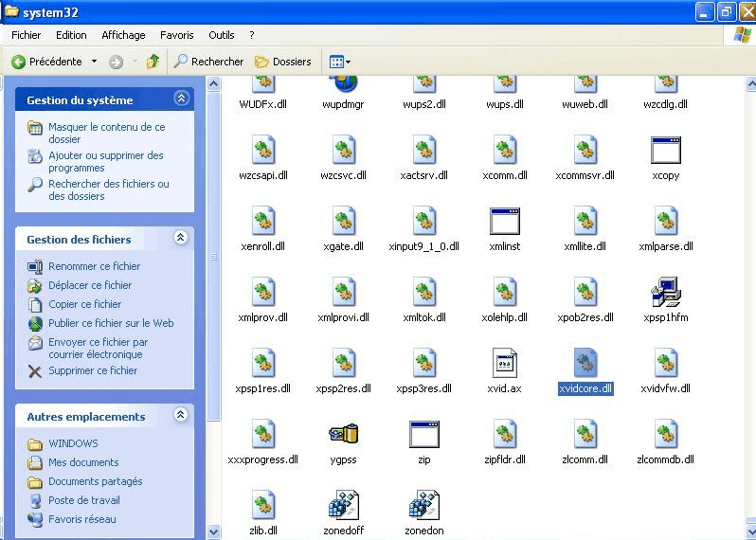Select the wzcsapi.dll file icon
This screenshot has height=540, width=756.
263,150
